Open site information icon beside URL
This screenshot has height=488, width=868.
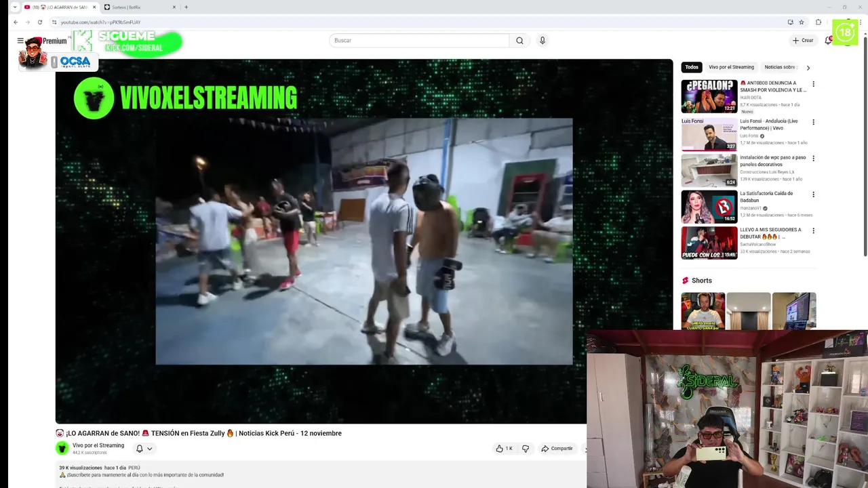[54, 22]
